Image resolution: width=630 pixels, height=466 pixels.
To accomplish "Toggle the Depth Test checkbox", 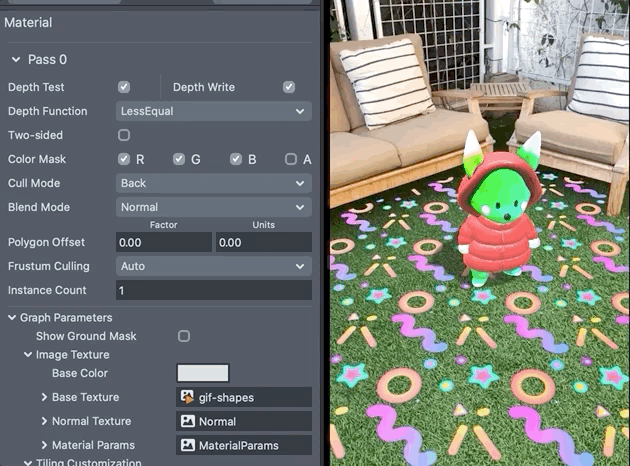I will (124, 87).
